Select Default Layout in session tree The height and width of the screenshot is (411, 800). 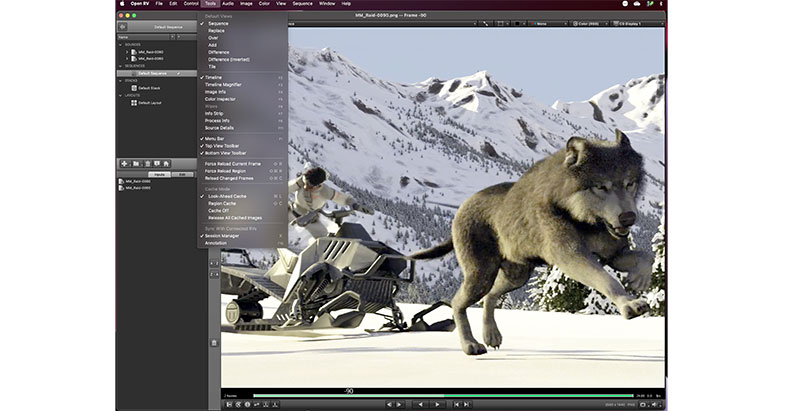(151, 102)
